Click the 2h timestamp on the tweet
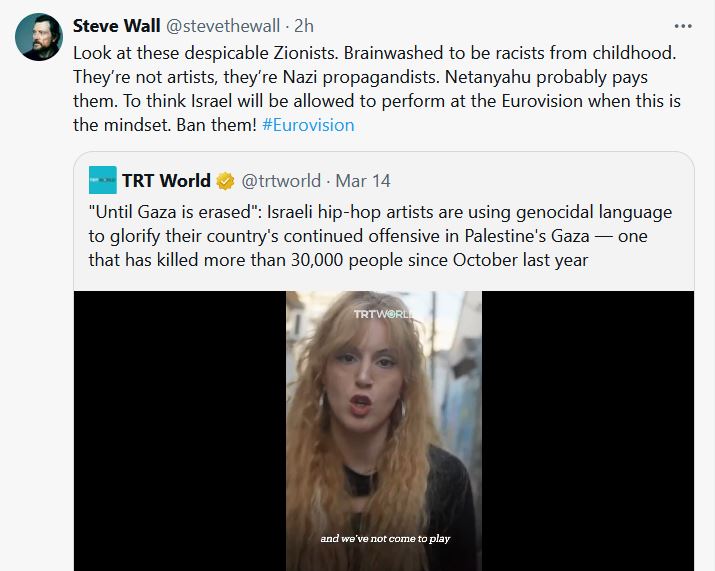 click(304, 26)
